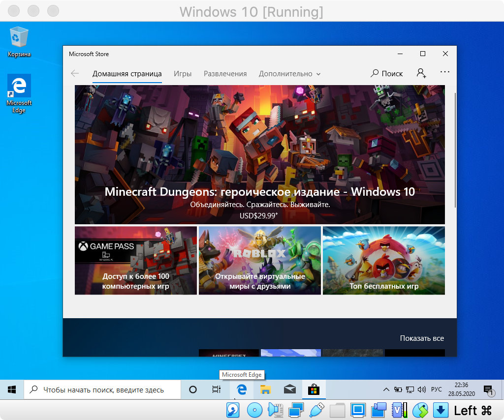Open the Развлечения tab
Screen dimensions: 504x420
(225, 73)
